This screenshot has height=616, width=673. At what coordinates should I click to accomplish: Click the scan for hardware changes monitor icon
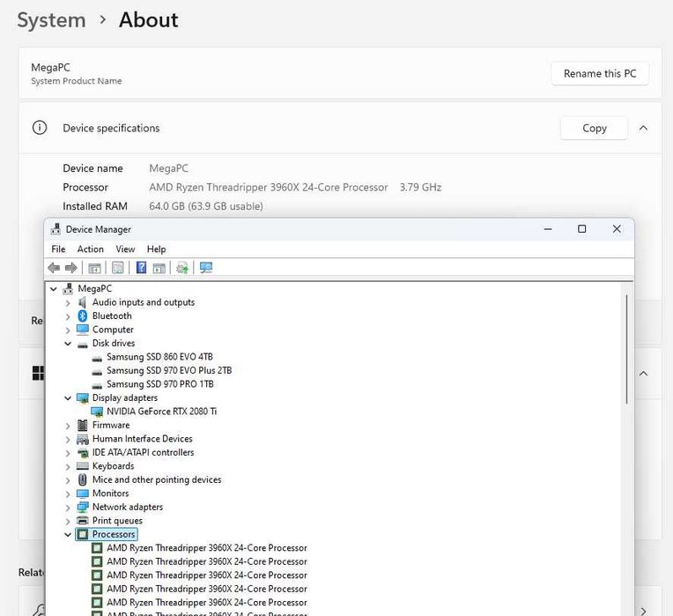point(206,268)
